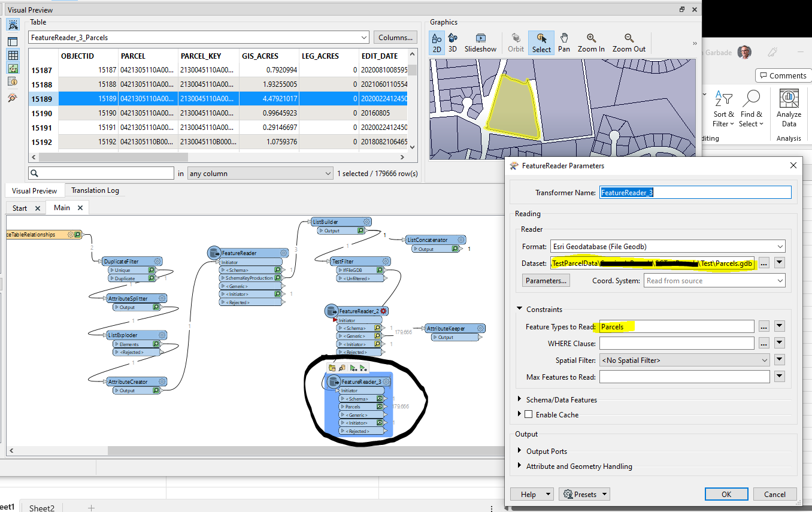The height and width of the screenshot is (512, 812).
Task: Open the Presets button menu
Action: (x=584, y=494)
